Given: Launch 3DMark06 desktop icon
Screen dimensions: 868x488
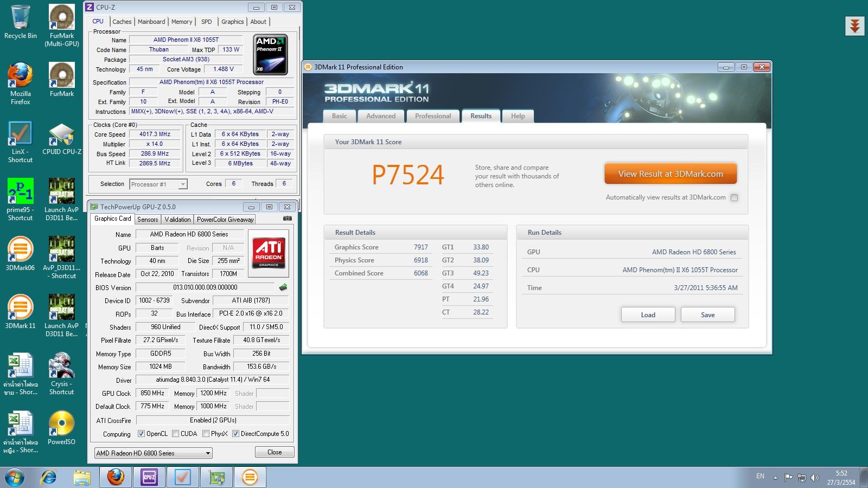Looking at the screenshot, I should click(x=21, y=253).
